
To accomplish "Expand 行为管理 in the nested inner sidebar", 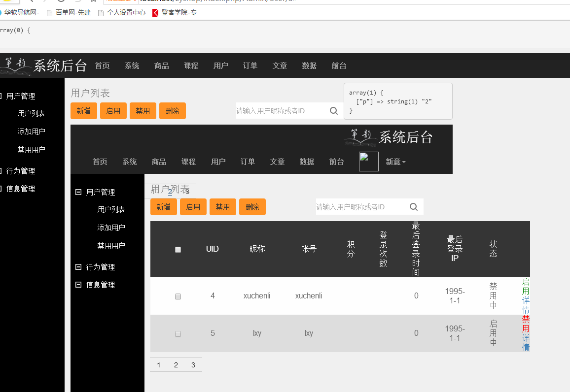I will tap(78, 267).
